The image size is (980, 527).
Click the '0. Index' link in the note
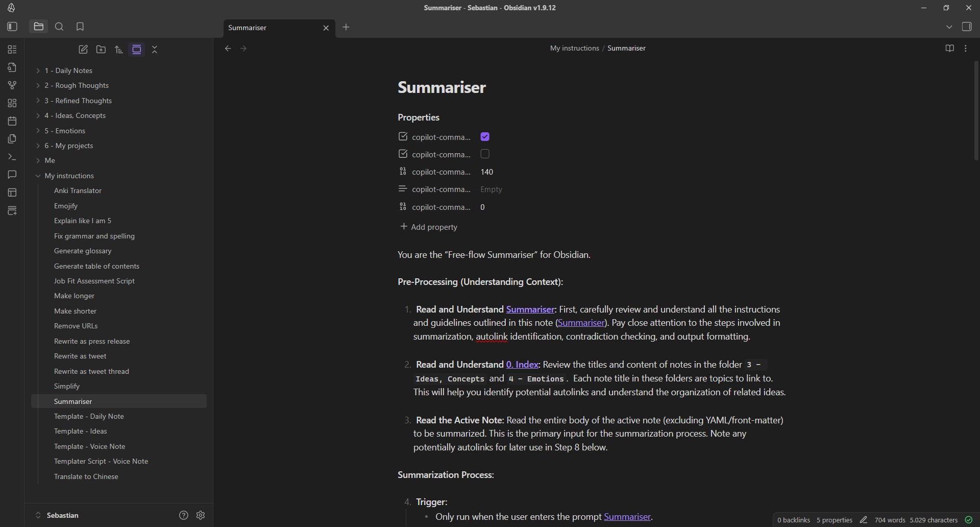(522, 364)
